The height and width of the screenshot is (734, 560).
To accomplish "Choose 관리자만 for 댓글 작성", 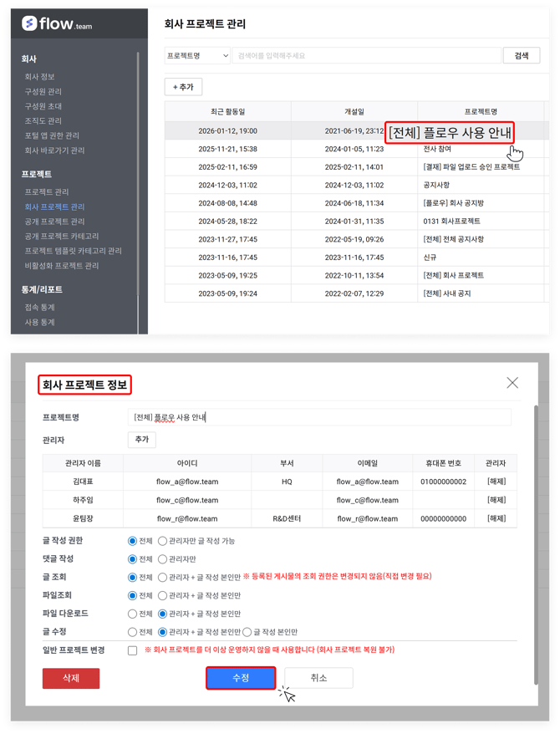I will click(x=163, y=559).
